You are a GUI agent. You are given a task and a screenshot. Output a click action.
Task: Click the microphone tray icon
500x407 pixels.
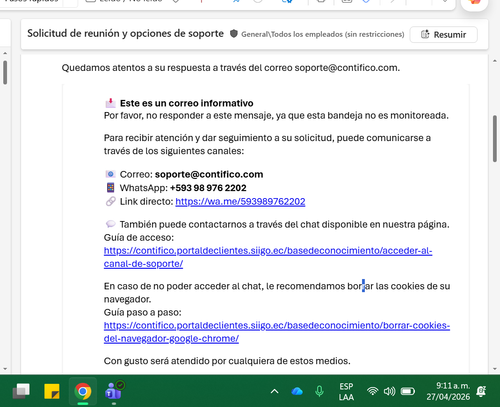click(x=319, y=391)
